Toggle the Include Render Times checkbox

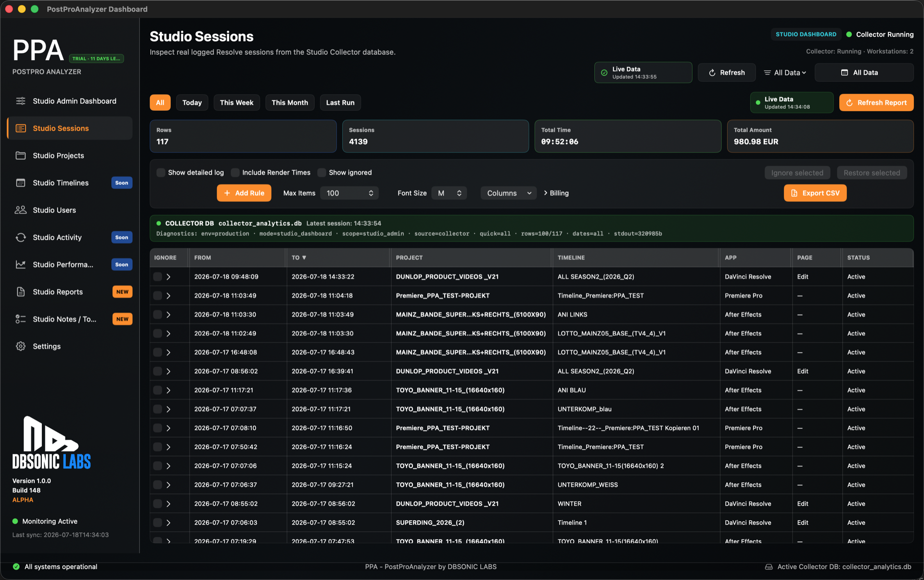235,173
